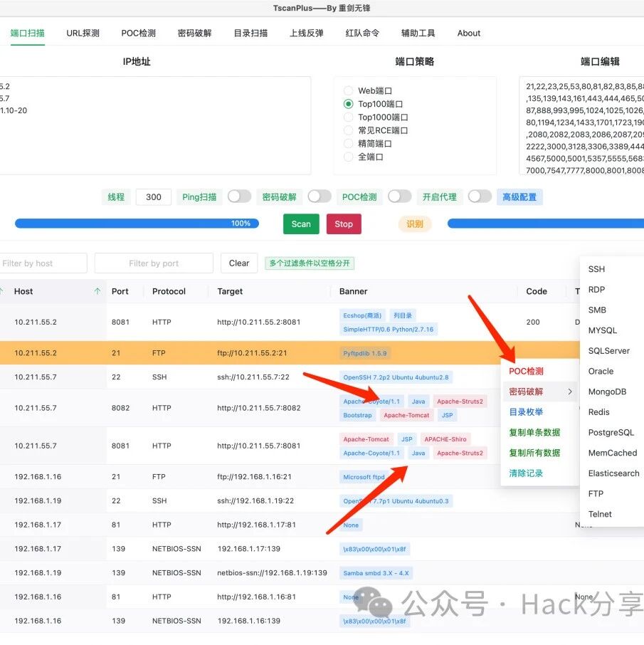
Task: Expand the 密码破解 submenu chevron
Action: (x=570, y=392)
